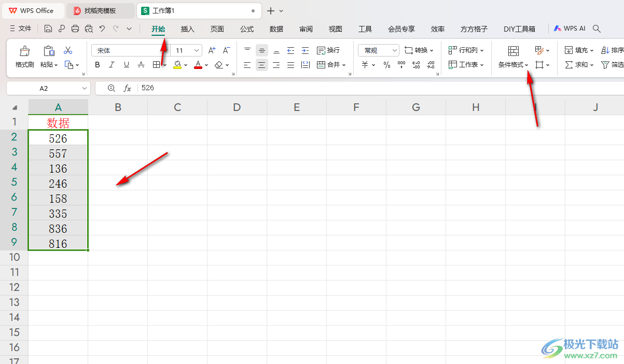Click cell containing 836

click(58, 229)
